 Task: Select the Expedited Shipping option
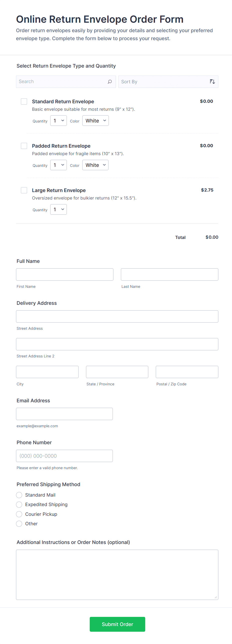tap(19, 505)
